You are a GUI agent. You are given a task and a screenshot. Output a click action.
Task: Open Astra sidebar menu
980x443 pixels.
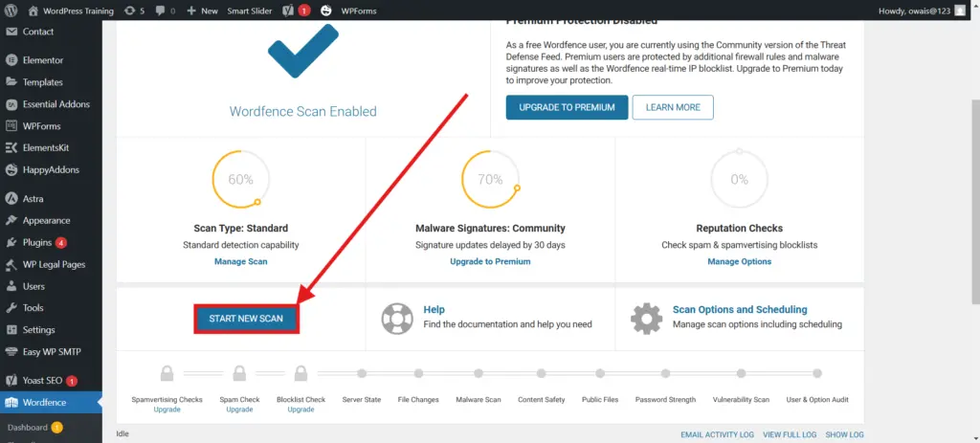pos(33,199)
